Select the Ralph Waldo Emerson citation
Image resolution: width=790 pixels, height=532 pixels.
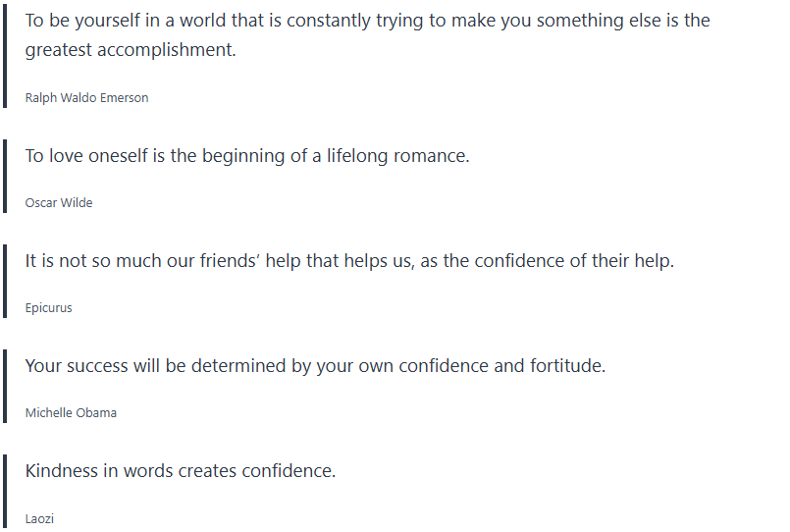pyautogui.click(x=86, y=98)
